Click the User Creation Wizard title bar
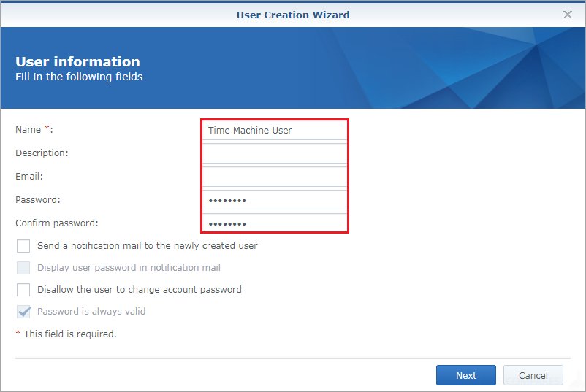586x392 pixels. 293,15
